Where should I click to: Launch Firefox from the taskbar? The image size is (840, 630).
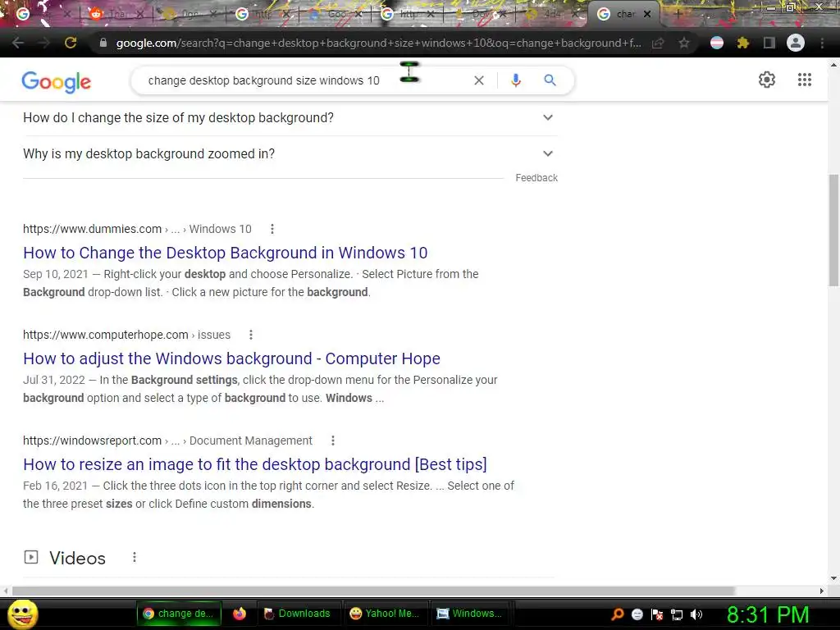tap(239, 614)
